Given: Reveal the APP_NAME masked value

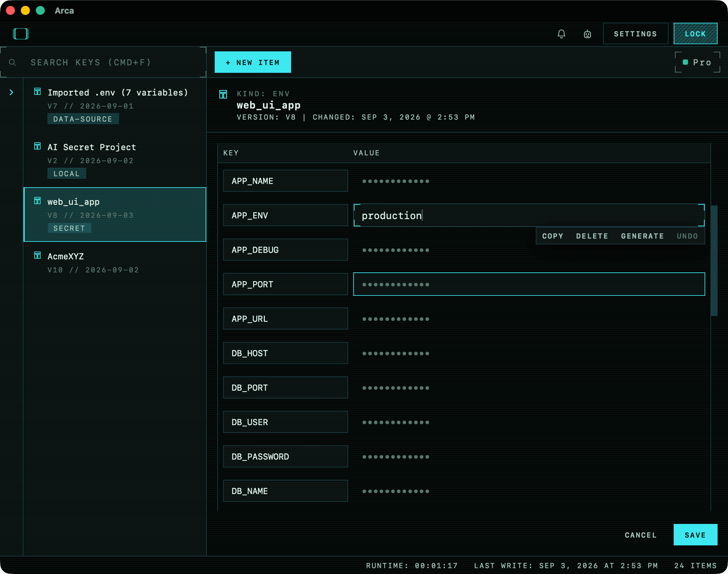Looking at the screenshot, I should click(x=396, y=181).
